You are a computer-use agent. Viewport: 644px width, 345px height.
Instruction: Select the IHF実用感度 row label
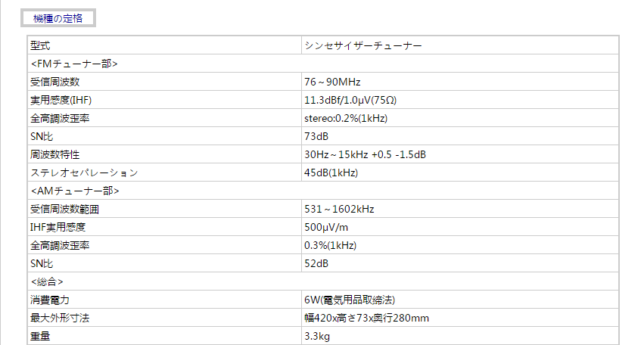pyautogui.click(x=57, y=227)
